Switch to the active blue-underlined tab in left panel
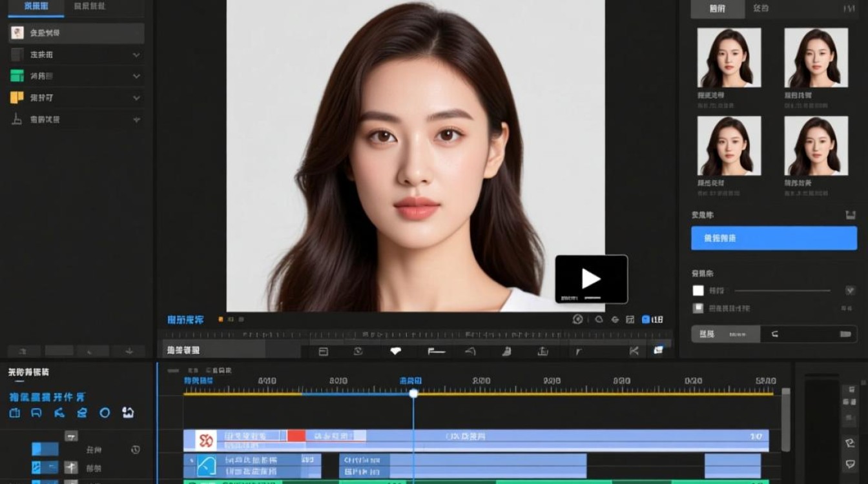 pos(36,7)
